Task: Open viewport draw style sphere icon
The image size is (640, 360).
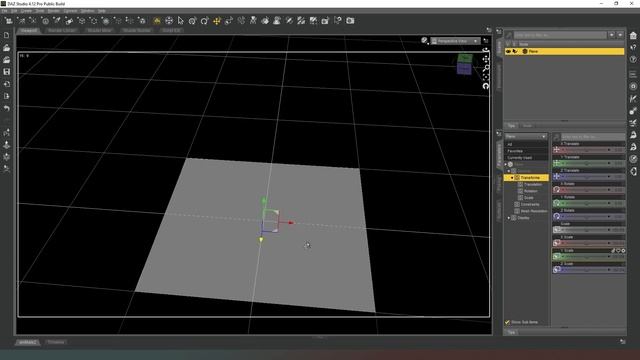Action: click(x=424, y=40)
